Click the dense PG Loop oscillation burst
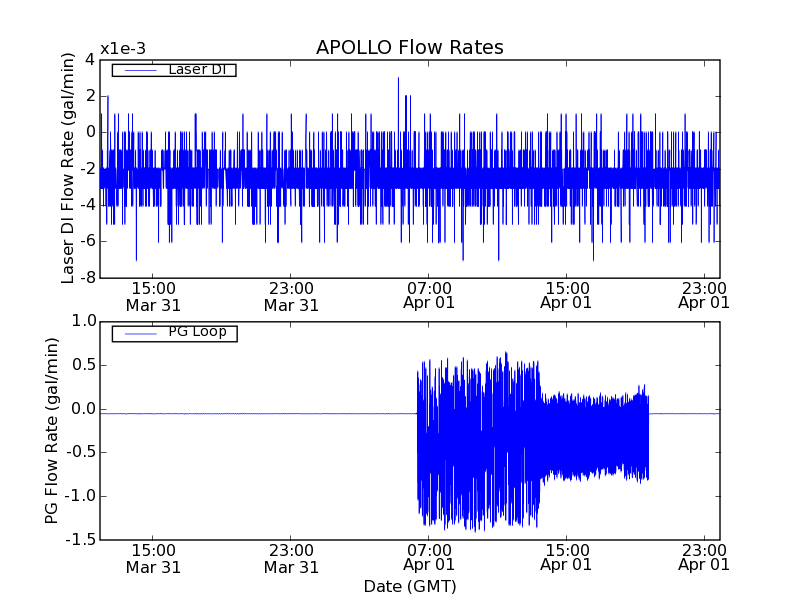Image resolution: width=800 pixels, height=600 pixels. coord(478,440)
